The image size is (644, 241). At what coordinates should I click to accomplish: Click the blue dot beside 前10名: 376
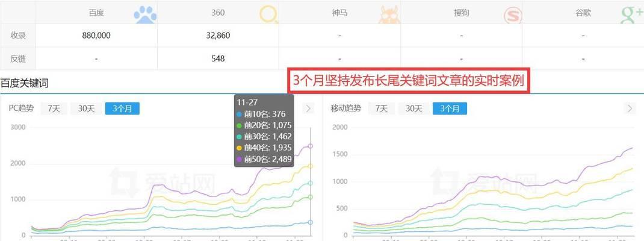tap(240, 114)
